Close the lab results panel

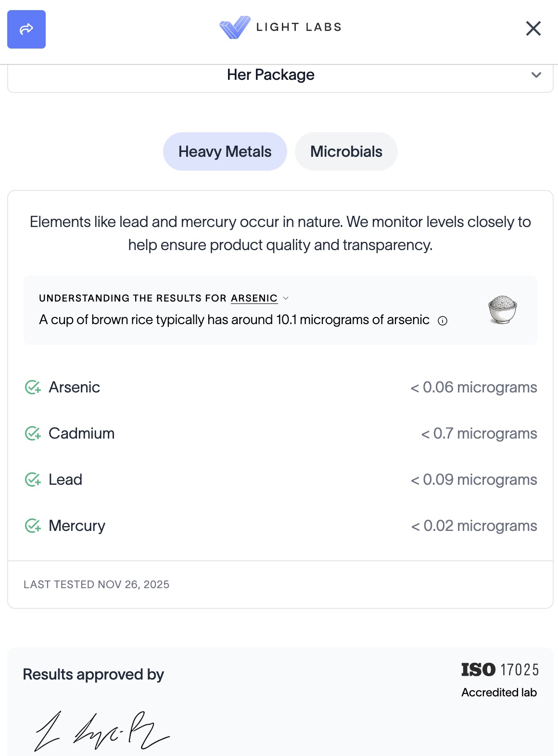coord(533,28)
